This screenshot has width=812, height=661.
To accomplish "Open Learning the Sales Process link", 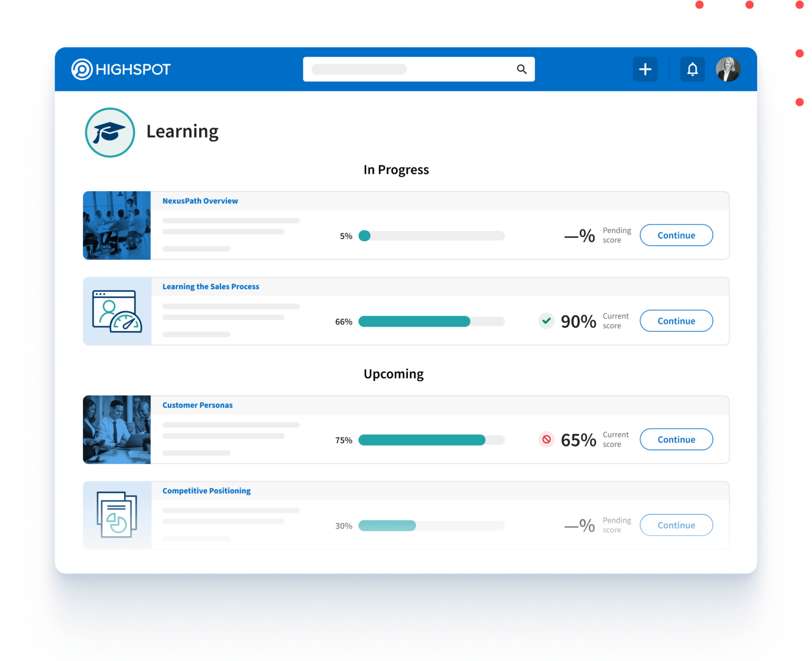I will tap(210, 286).
